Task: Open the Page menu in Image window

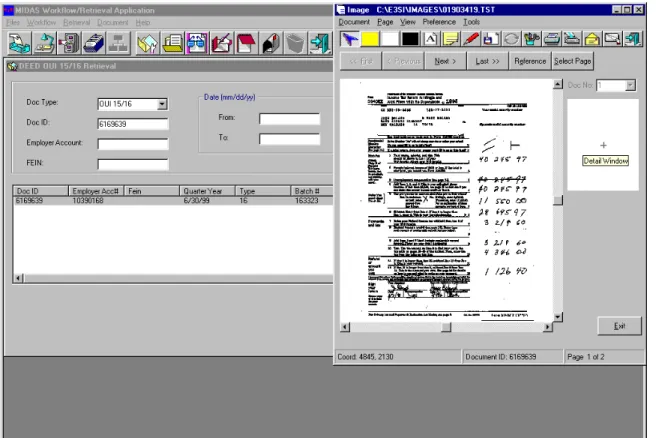Action: click(x=385, y=22)
